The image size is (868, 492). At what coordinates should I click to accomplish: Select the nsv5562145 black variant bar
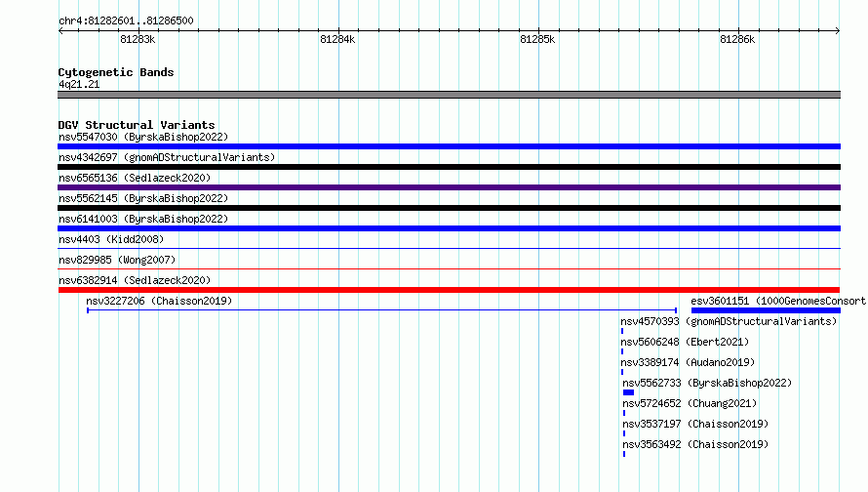click(x=449, y=208)
